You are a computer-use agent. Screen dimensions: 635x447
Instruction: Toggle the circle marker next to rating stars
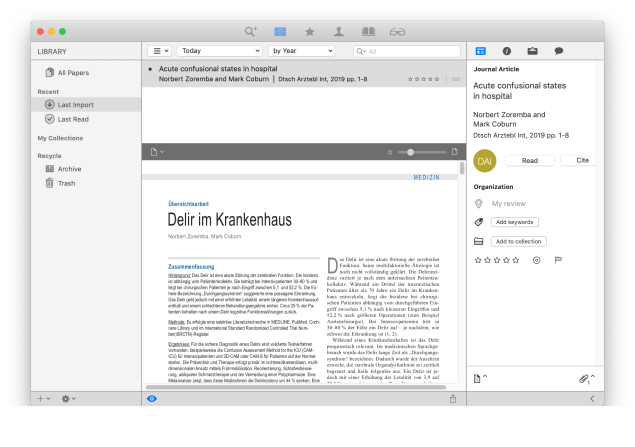[537, 260]
